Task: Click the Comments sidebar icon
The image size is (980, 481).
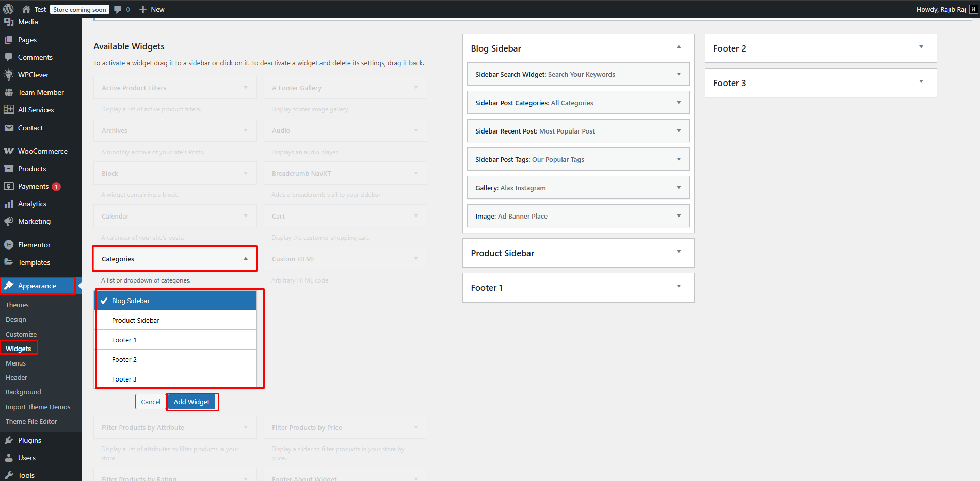Action: [9, 57]
